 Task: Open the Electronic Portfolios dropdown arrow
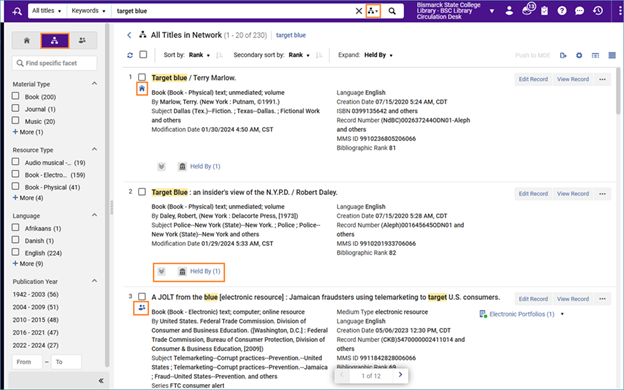click(562, 314)
